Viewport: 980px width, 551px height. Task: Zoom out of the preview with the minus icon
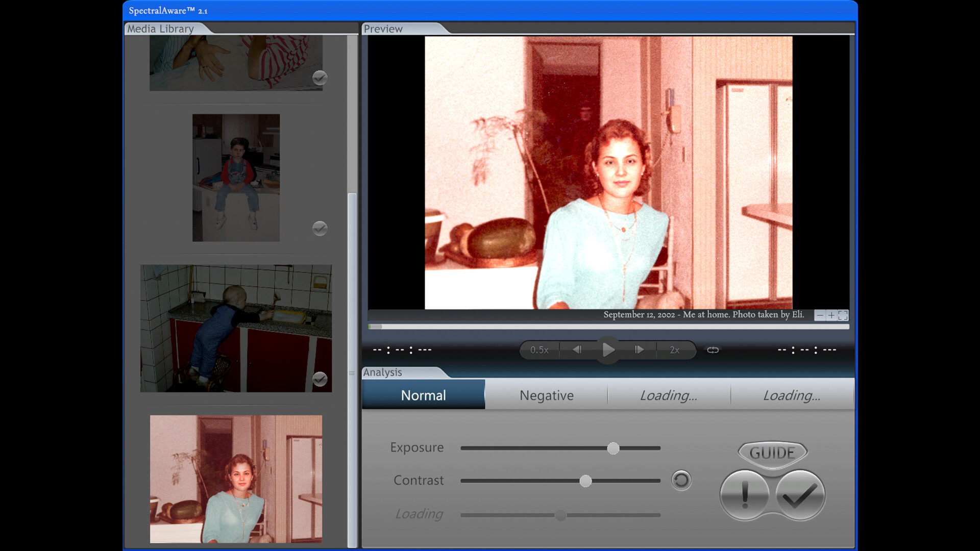[819, 315]
